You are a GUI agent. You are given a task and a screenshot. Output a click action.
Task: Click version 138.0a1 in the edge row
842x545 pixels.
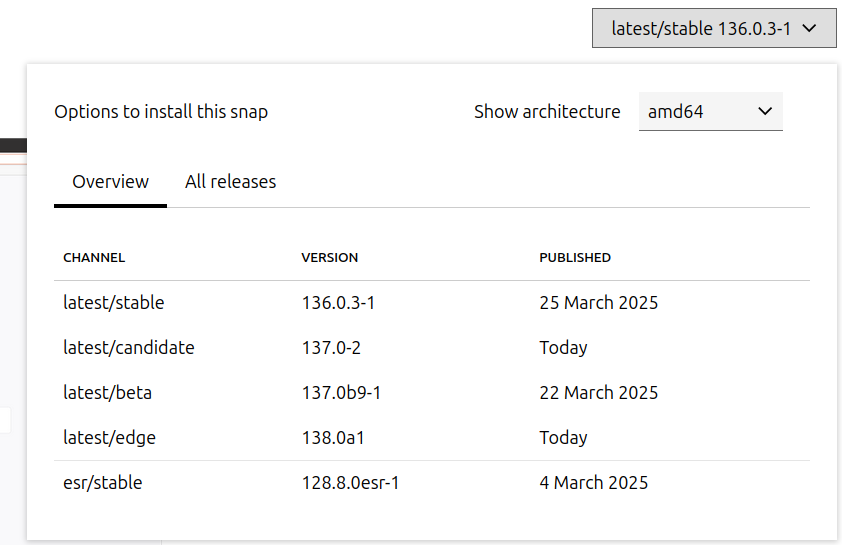click(331, 438)
